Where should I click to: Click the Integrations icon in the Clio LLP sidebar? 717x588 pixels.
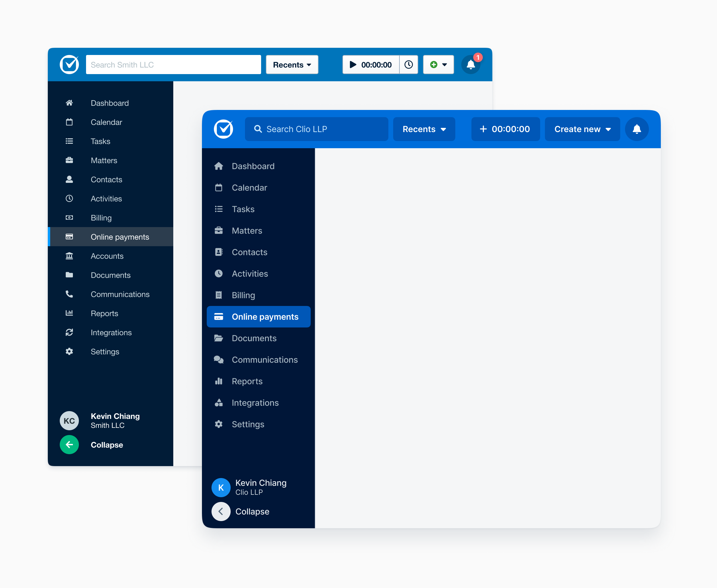point(219,403)
